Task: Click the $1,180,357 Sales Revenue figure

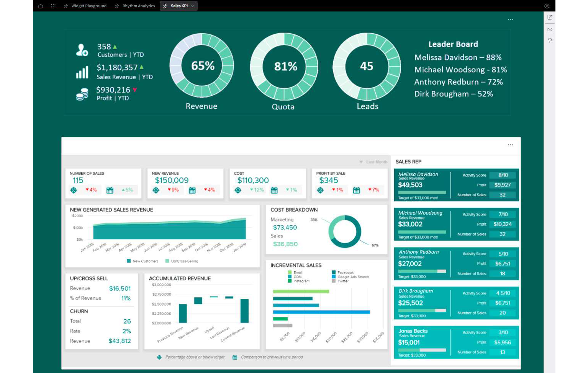Action: click(117, 68)
